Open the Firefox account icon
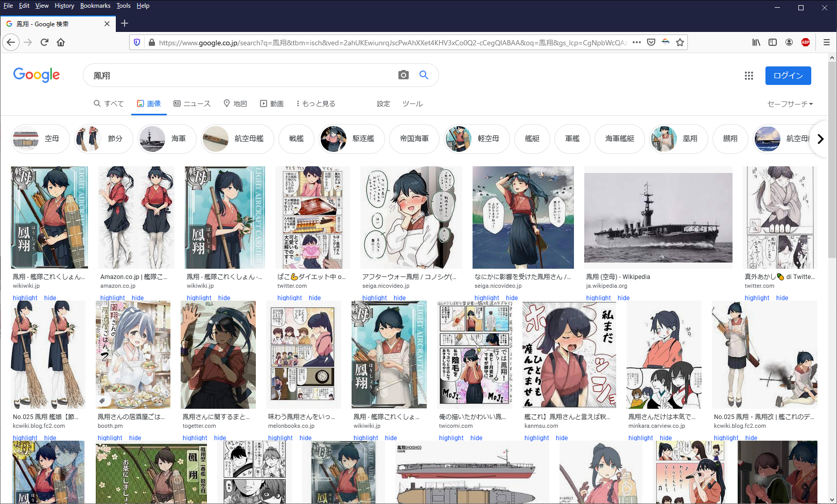This screenshot has height=504, width=837. point(789,42)
